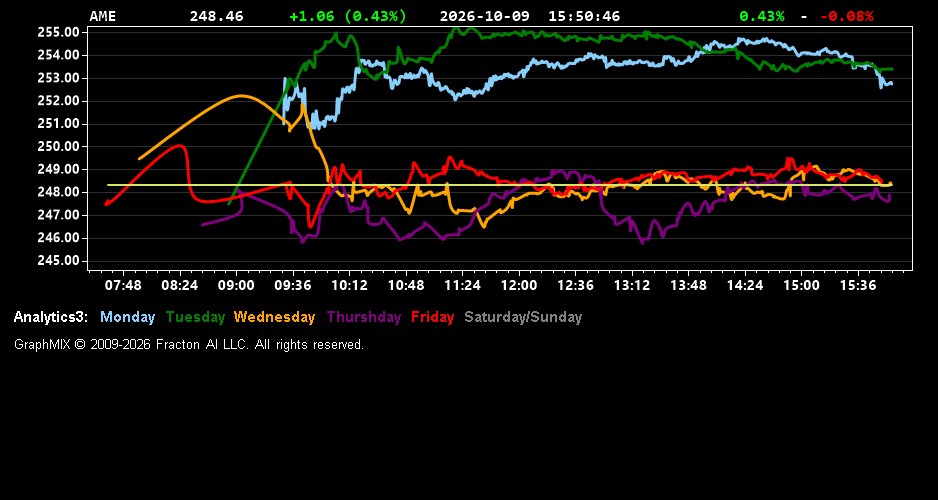Click the AME ticker symbol
Viewport: 938px width, 500px height.
coord(102,16)
